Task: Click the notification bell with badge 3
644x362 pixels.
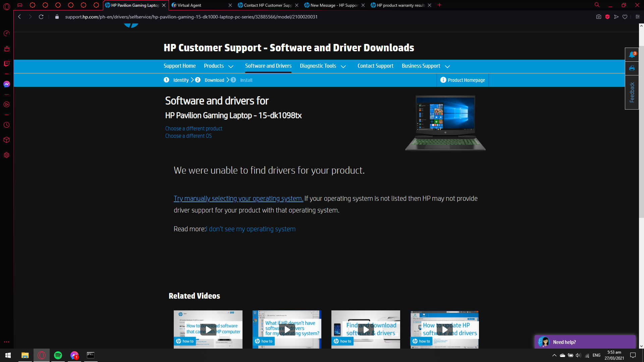Action: point(632,55)
